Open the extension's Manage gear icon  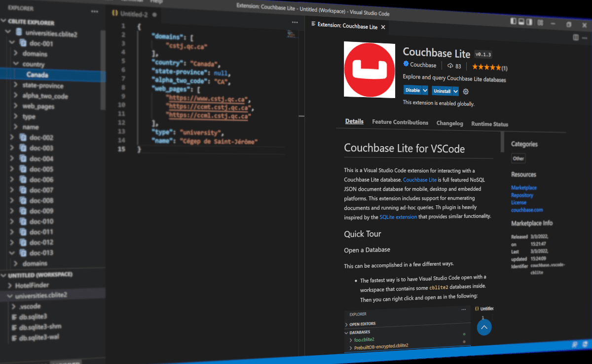[x=465, y=91]
